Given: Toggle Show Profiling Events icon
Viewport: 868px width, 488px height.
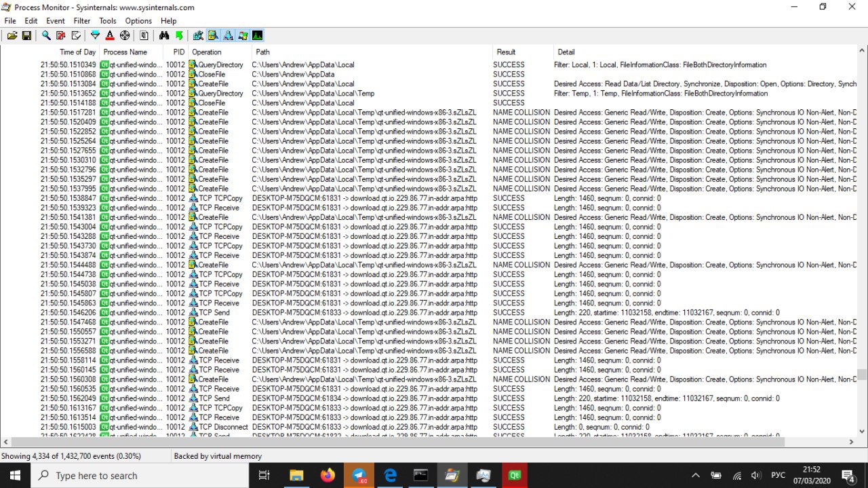Looking at the screenshot, I should pyautogui.click(x=258, y=35).
